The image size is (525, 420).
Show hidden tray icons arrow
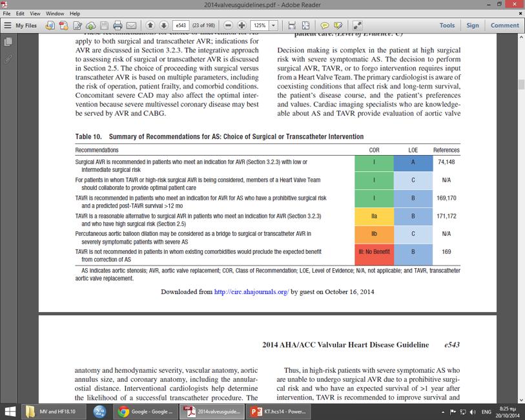(443, 412)
